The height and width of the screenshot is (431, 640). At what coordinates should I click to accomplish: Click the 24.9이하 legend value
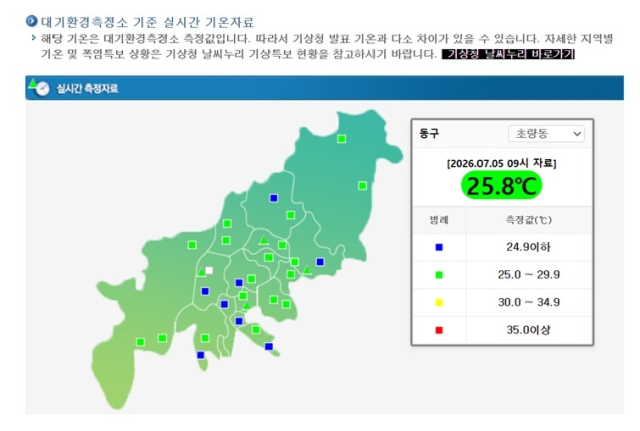click(x=529, y=247)
